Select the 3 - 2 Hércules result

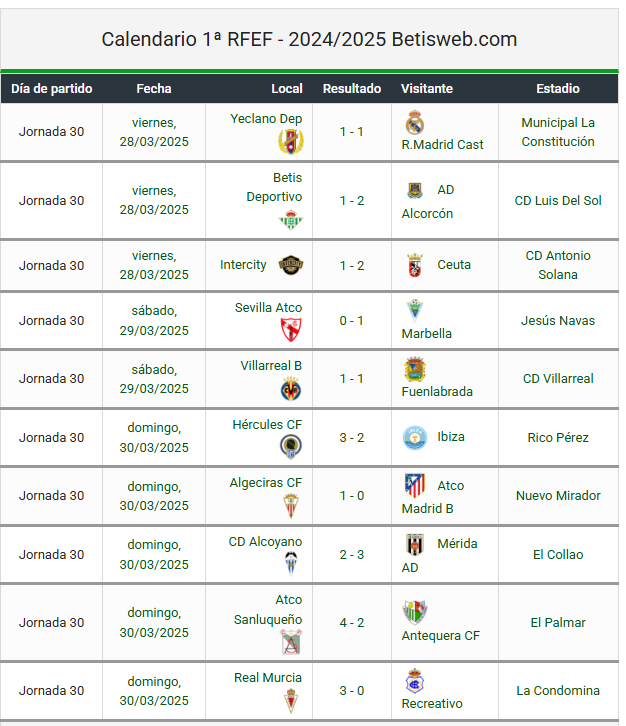[352, 438]
